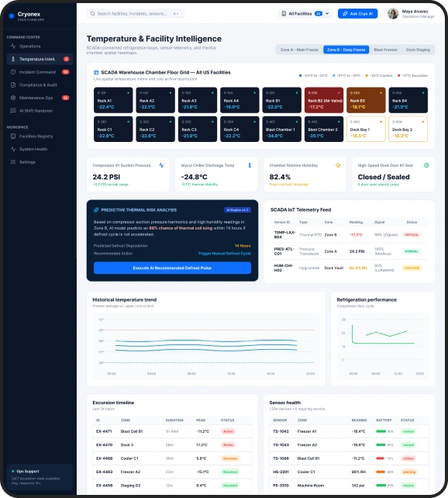The height and width of the screenshot is (498, 448).
Task: Click the warning status for HS-2201
Action: click(409, 472)
